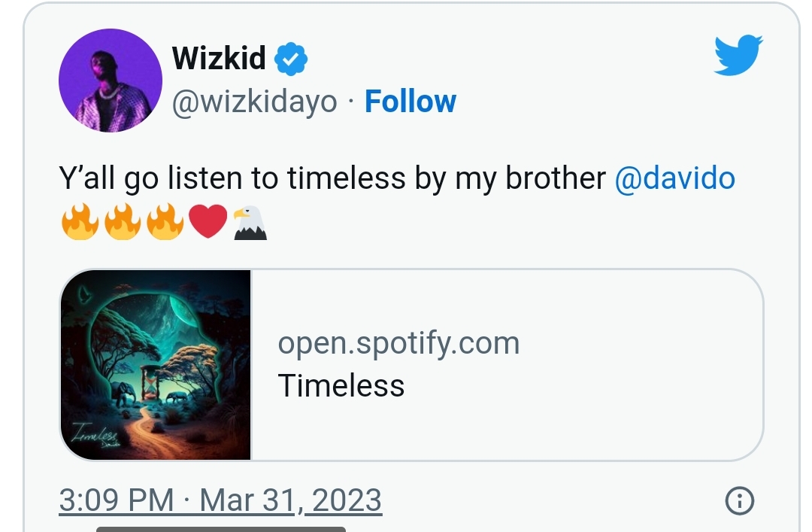Click the third fire emoji
Viewport: 812px width, 532px height.
(165, 221)
